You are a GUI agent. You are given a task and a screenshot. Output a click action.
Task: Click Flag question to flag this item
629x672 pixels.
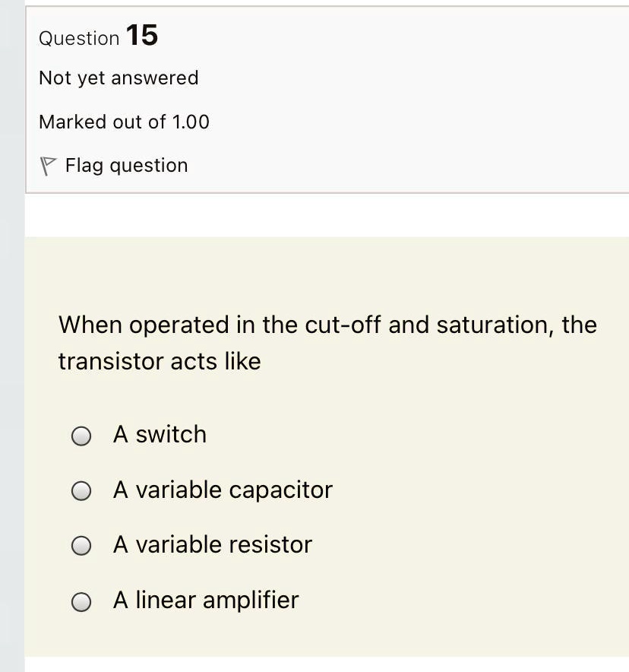126,166
